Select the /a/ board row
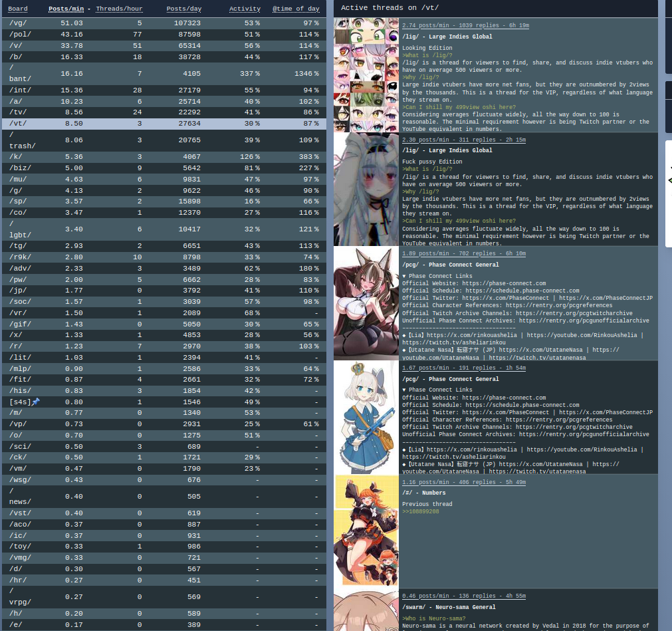 (x=164, y=101)
